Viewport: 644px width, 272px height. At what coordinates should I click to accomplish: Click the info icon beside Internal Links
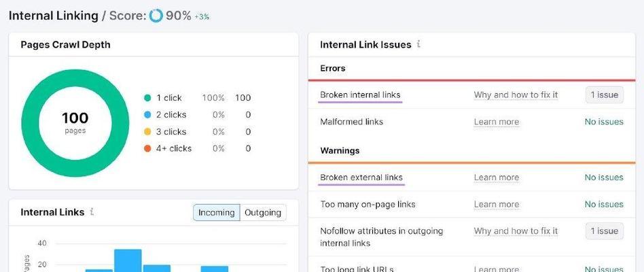pos(92,212)
